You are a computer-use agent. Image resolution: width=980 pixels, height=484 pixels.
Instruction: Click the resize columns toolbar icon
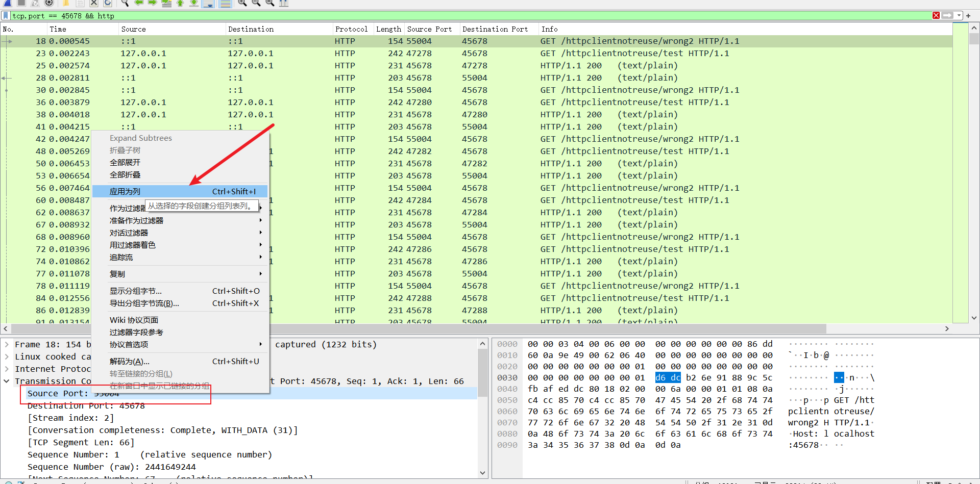click(x=284, y=3)
